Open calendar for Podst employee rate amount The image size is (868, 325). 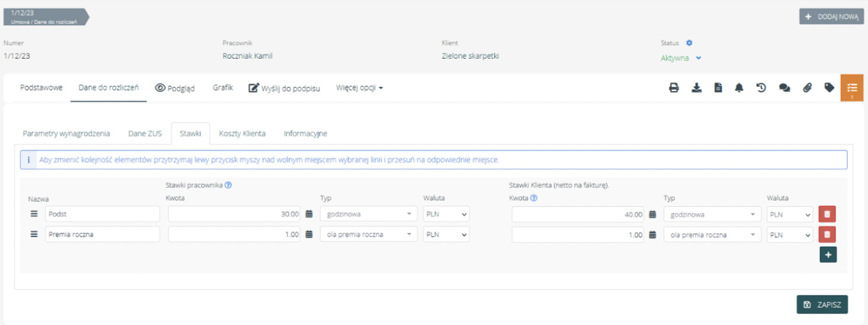click(x=309, y=214)
